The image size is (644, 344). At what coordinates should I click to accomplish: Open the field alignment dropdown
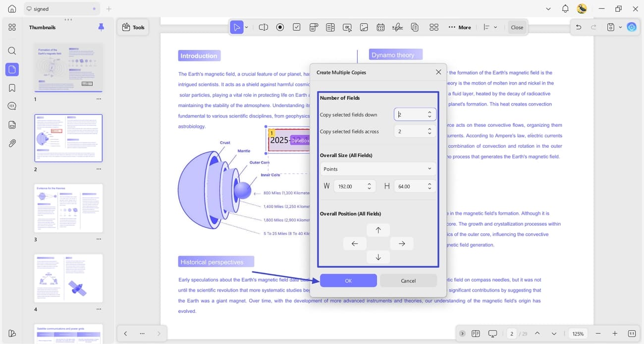click(x=490, y=27)
